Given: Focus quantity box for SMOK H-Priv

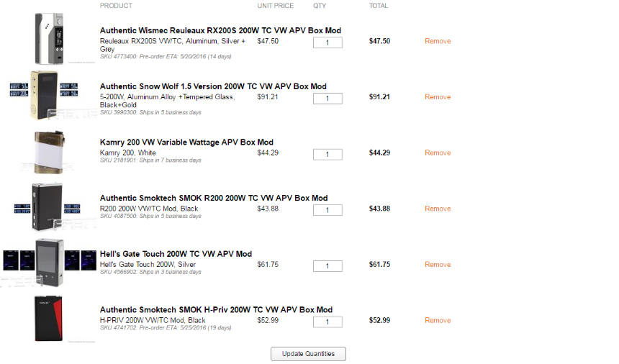Looking at the screenshot, I should point(327,322).
